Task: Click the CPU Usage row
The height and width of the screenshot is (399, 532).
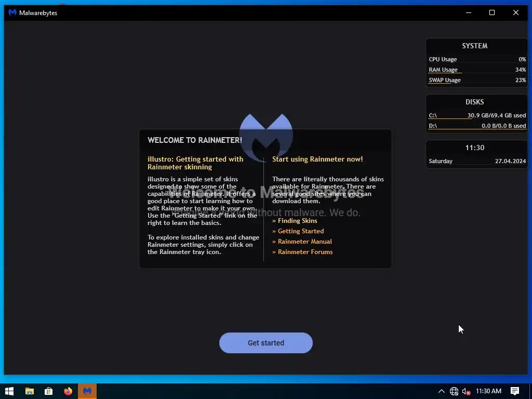Action: (x=477, y=59)
